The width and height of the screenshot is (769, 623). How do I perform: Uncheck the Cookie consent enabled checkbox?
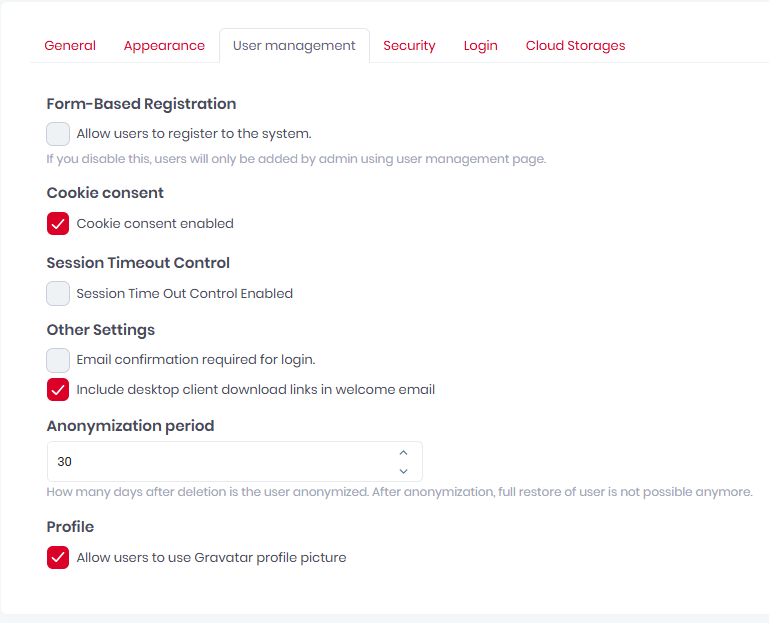(58, 224)
